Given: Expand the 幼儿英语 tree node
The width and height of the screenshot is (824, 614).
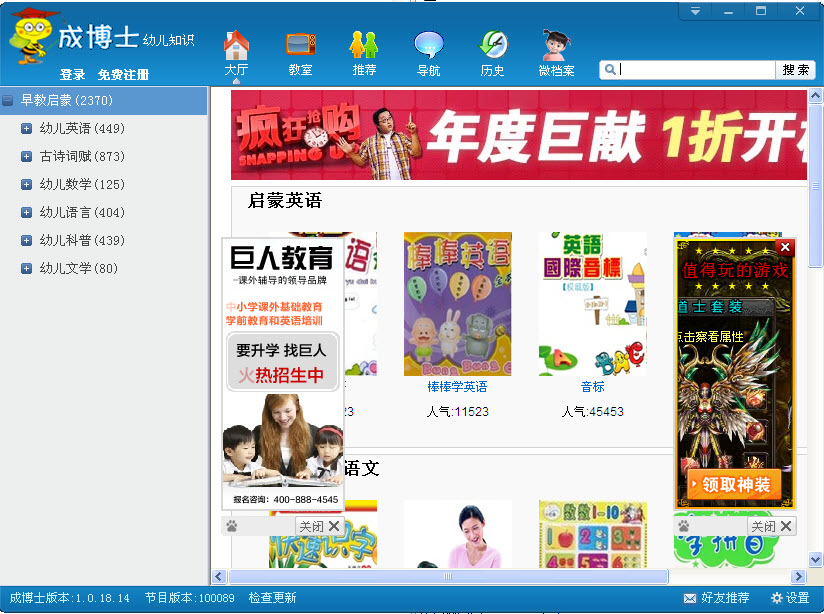Looking at the screenshot, I should click(x=26, y=129).
